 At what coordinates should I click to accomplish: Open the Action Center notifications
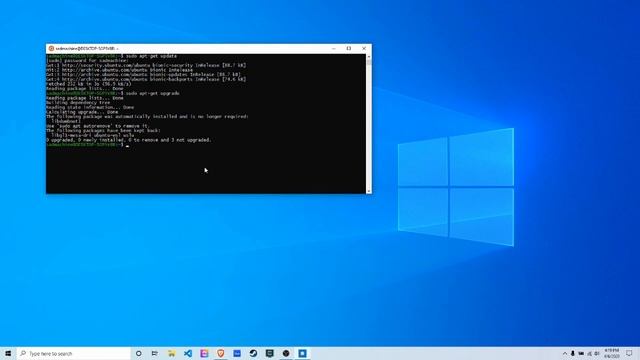click(629, 353)
